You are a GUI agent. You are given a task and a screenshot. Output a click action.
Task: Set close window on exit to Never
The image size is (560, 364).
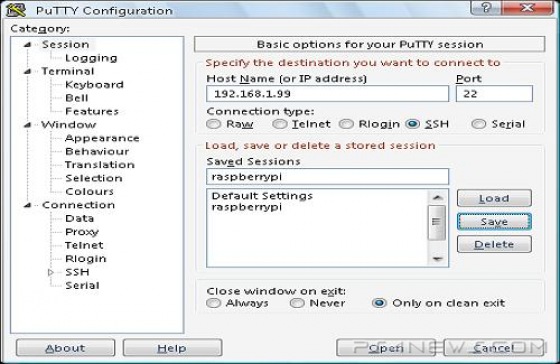click(297, 303)
